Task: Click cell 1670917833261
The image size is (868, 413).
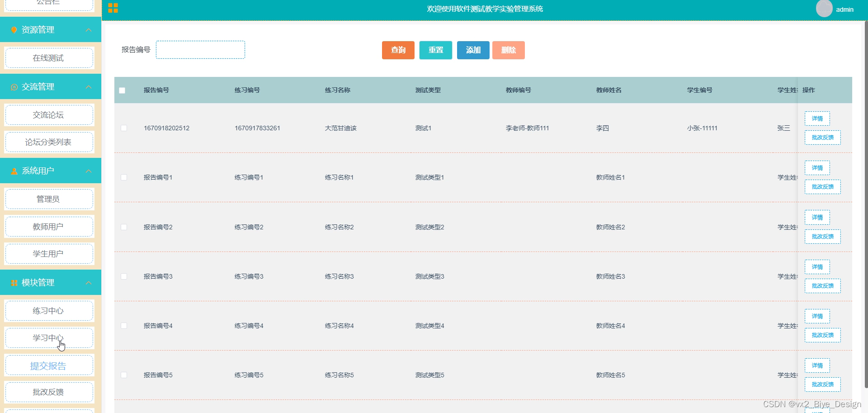Action: [x=257, y=128]
